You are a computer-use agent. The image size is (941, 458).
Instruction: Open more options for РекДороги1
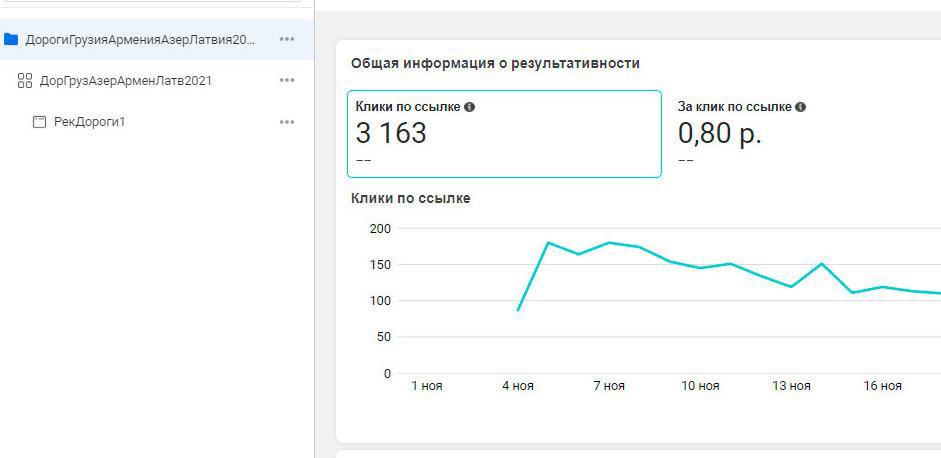click(287, 122)
